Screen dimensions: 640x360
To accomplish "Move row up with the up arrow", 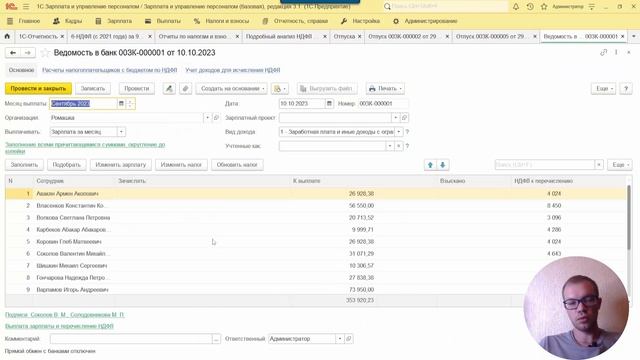I will click(430, 165).
